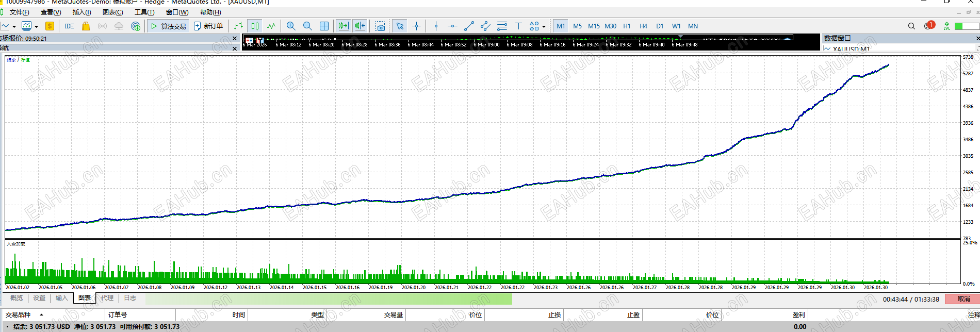Open the IDE MetaEditor button
This screenshot has height=332, width=980.
point(69,26)
